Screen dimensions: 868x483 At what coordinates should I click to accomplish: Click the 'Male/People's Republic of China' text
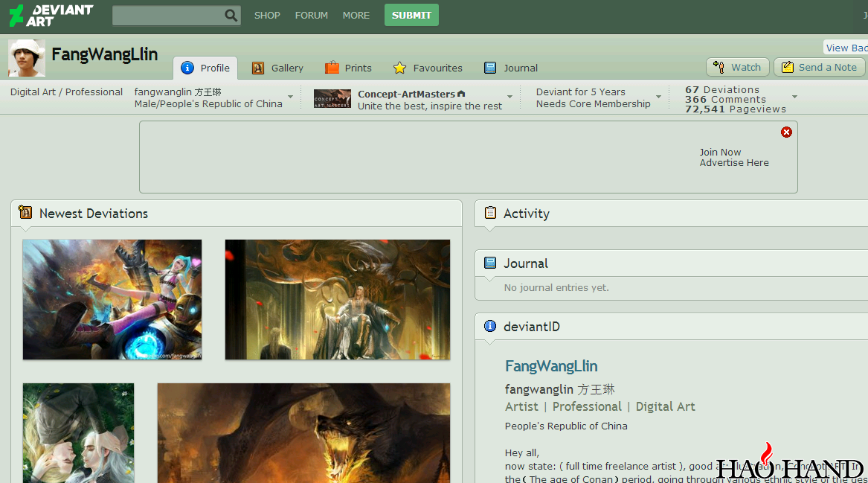point(208,103)
